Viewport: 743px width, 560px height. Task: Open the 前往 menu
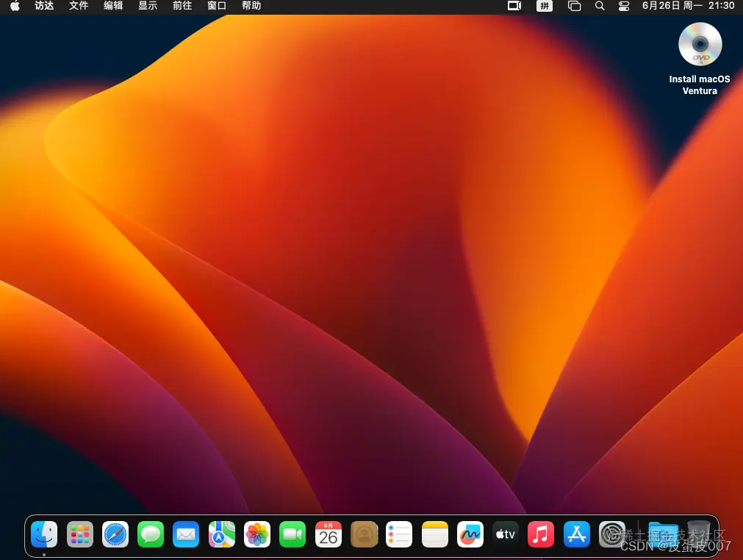pyautogui.click(x=182, y=6)
